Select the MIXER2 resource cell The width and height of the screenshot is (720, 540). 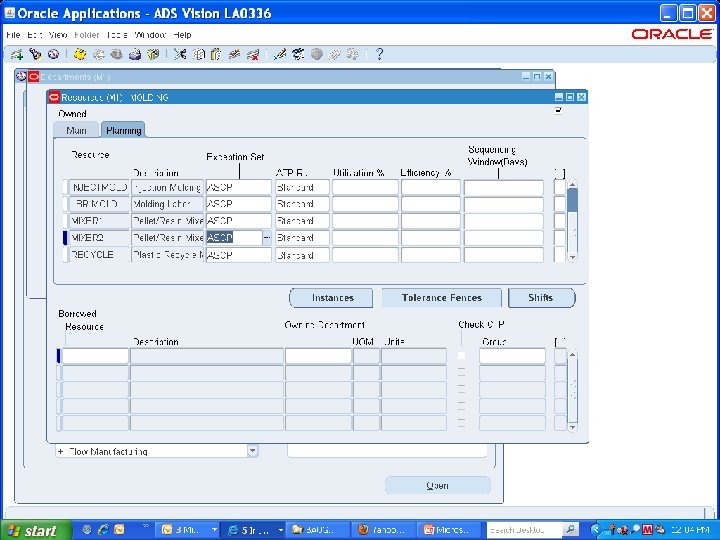(99, 238)
